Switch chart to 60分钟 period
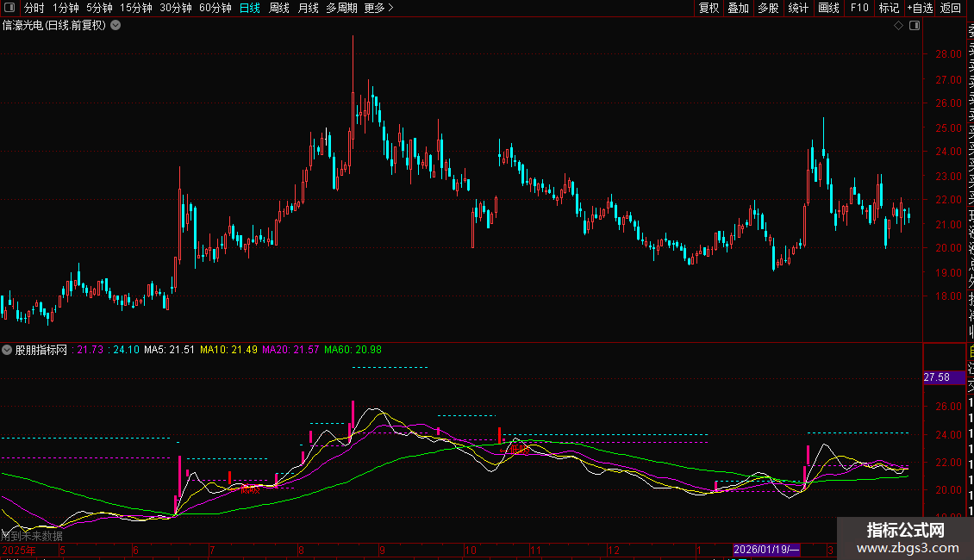The height and width of the screenshot is (560, 974). click(x=215, y=8)
